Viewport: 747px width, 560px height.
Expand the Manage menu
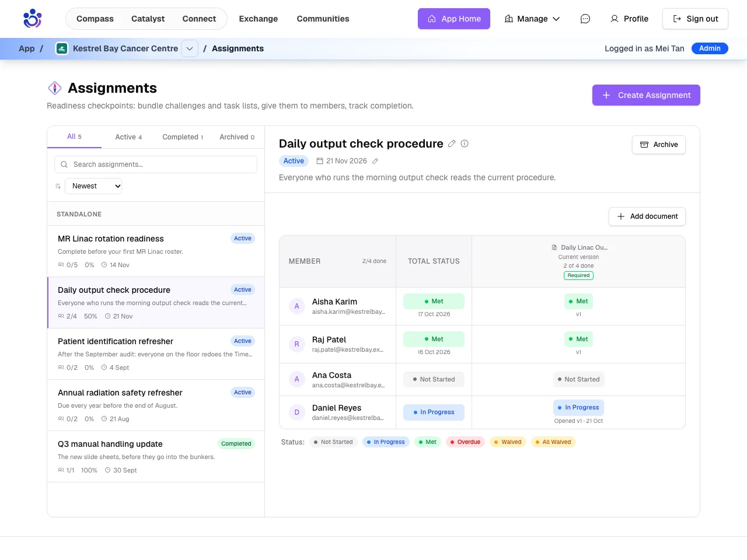pos(532,19)
